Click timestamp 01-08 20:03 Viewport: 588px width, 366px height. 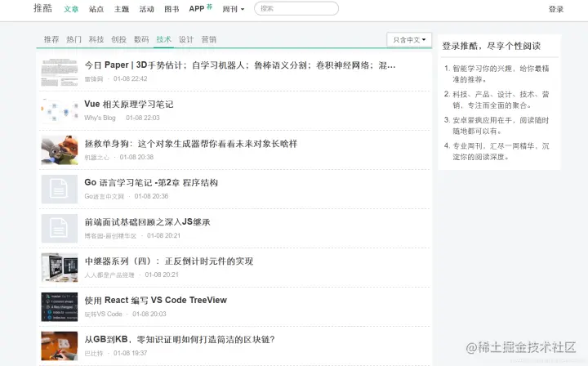tap(149, 314)
